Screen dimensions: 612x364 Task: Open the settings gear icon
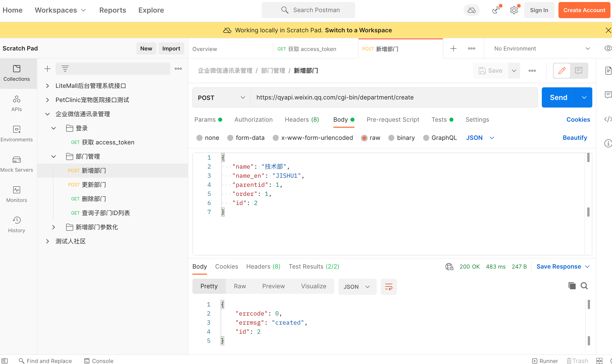click(514, 10)
